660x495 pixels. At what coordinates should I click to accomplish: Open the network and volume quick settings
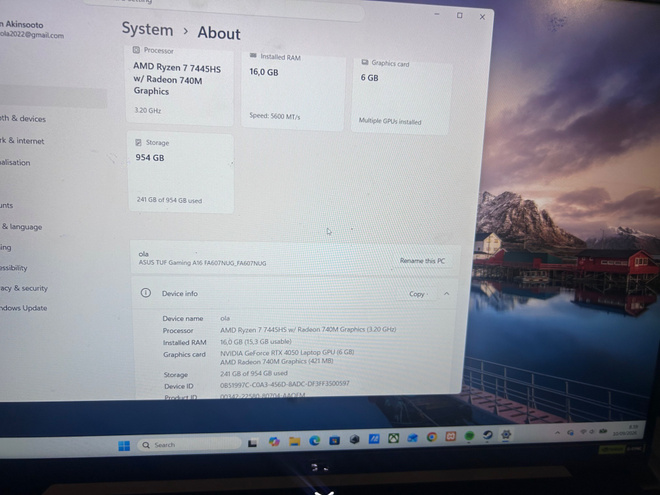(593, 431)
